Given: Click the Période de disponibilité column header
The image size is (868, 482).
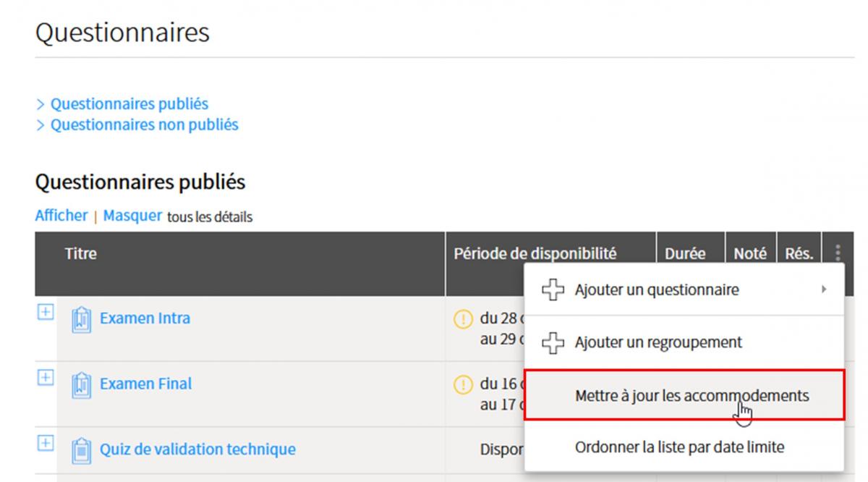Looking at the screenshot, I should pos(535,253).
